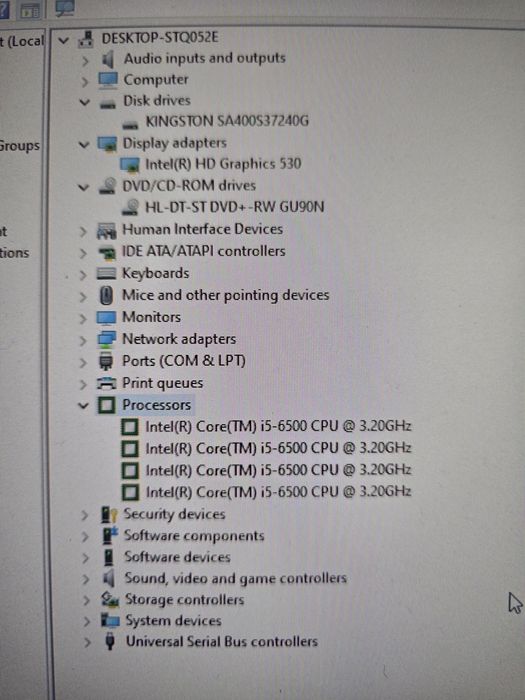The height and width of the screenshot is (700, 525).
Task: Expand the Monitors category arrow
Action: pos(83,318)
